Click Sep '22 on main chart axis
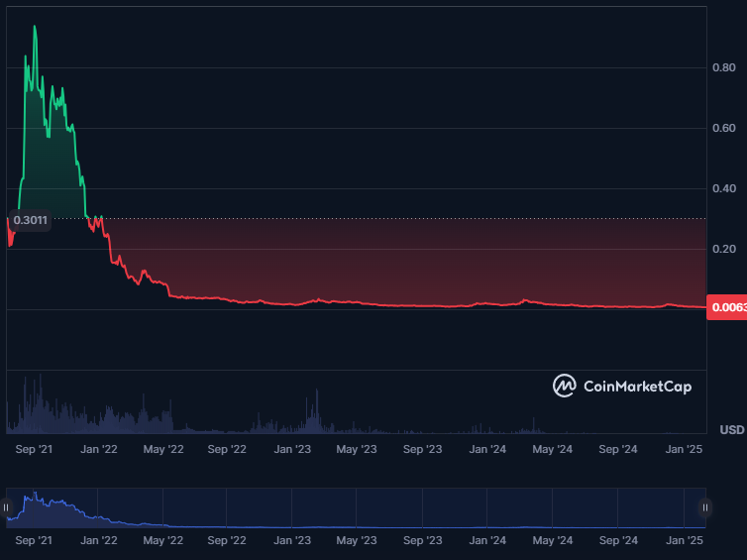747x560 pixels. pyautogui.click(x=227, y=449)
